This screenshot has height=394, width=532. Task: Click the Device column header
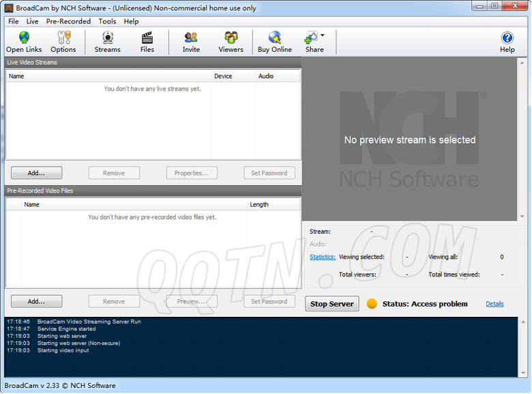tap(223, 76)
